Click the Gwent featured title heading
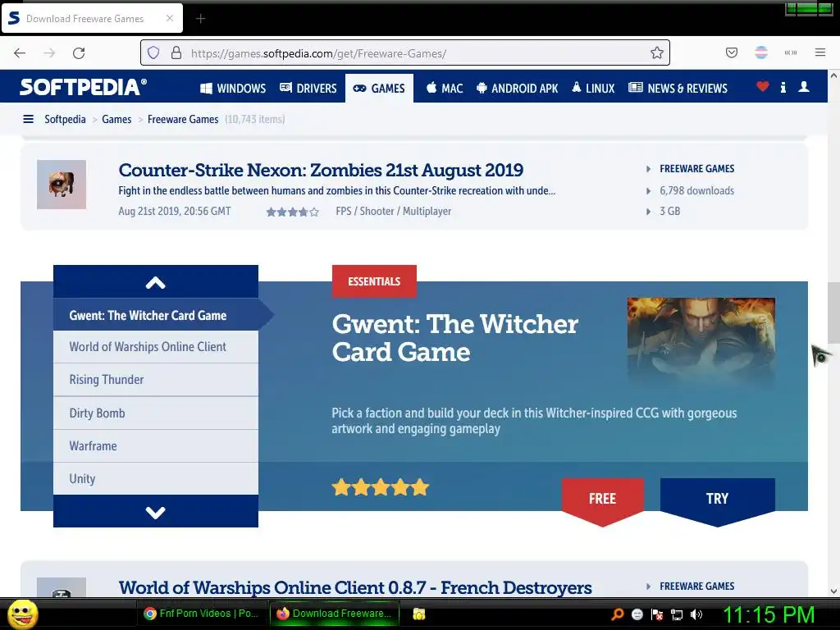The width and height of the screenshot is (840, 630). 454,338
